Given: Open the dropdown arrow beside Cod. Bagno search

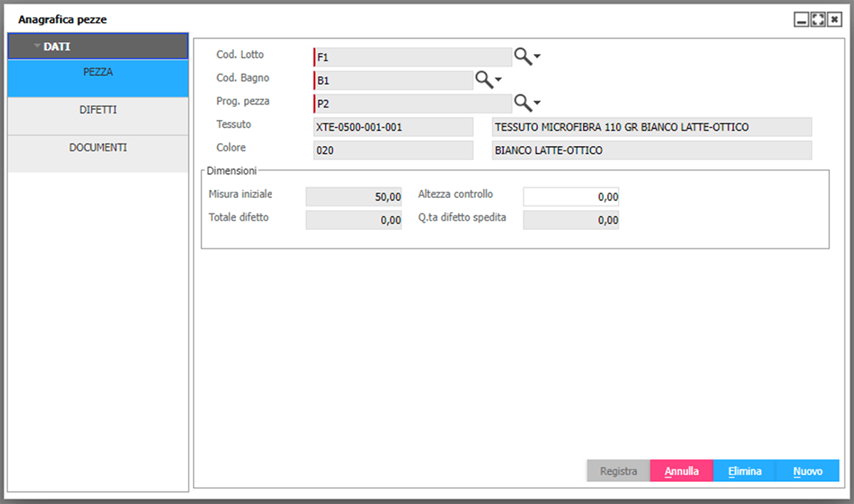Looking at the screenshot, I should 498,80.
